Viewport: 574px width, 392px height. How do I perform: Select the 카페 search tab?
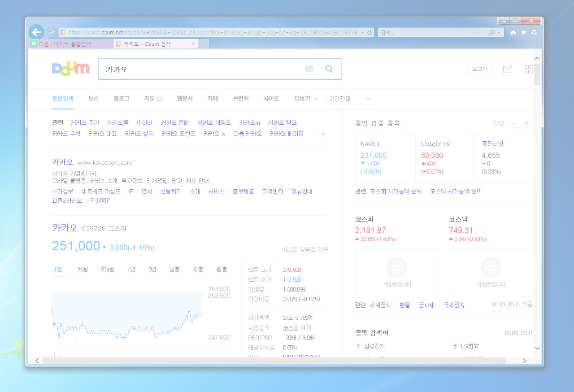[213, 99]
